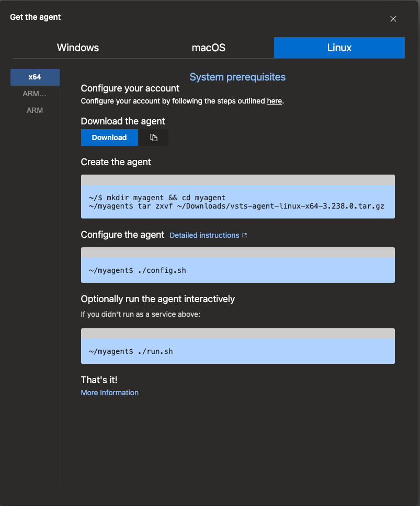Open the System prerequisites link
The height and width of the screenshot is (506, 420).
pos(237,77)
